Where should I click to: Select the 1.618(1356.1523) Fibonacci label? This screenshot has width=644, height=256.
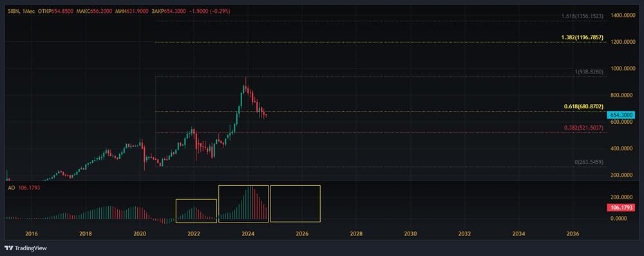point(582,16)
